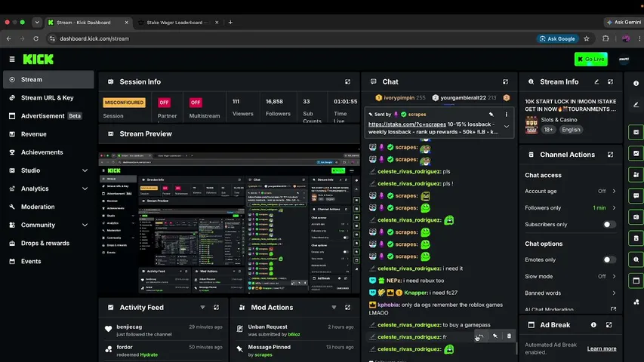Expand the Channel Actions panel
Viewport: 644px width, 362px height.
click(x=610, y=155)
